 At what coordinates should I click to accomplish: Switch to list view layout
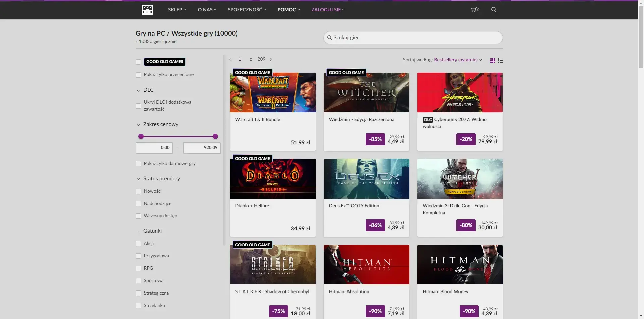[500, 61]
